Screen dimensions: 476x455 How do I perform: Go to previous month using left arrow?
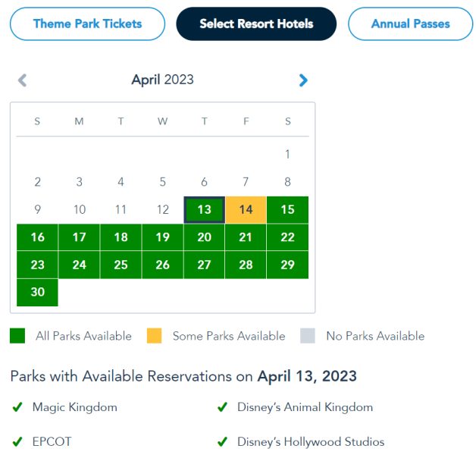tap(23, 80)
